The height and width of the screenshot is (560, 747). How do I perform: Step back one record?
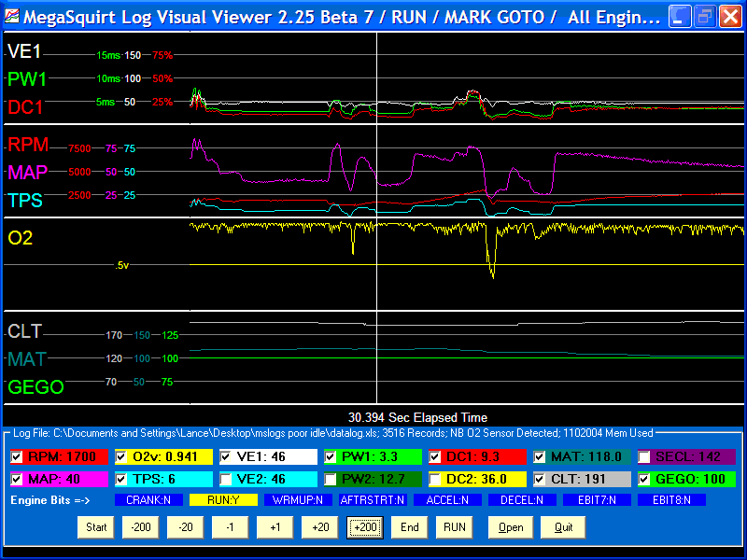(x=231, y=526)
